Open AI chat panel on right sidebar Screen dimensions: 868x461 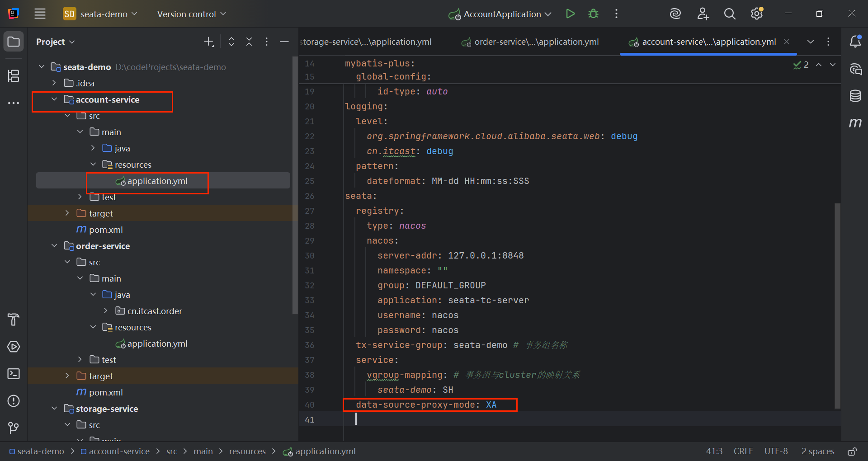coord(855,69)
